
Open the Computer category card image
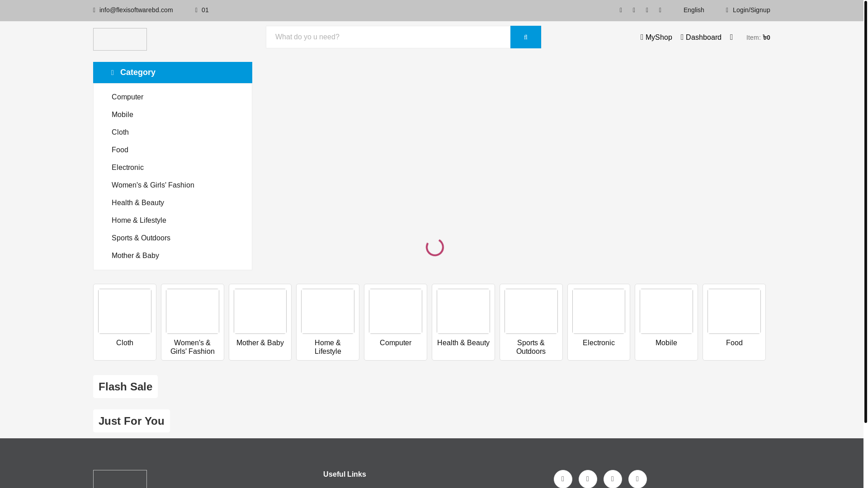396,311
